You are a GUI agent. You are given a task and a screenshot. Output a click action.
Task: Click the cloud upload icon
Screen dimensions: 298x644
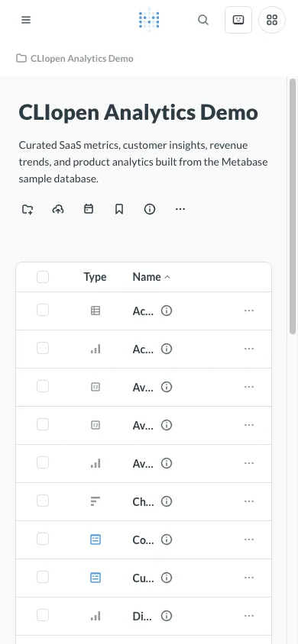pyautogui.click(x=58, y=210)
